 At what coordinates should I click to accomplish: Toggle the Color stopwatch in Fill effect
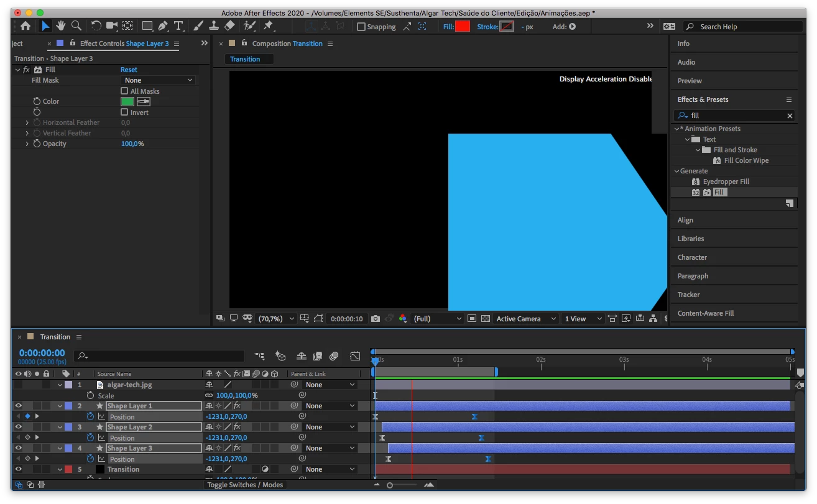click(x=37, y=101)
